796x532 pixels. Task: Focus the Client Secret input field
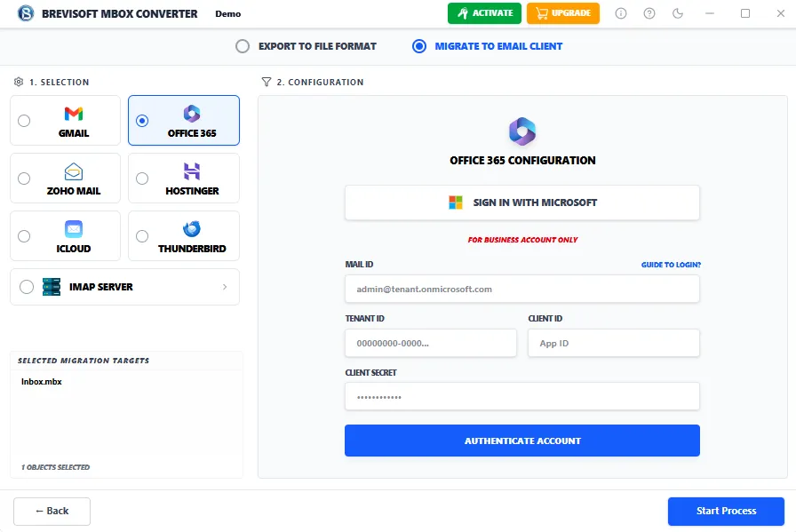[522, 396]
